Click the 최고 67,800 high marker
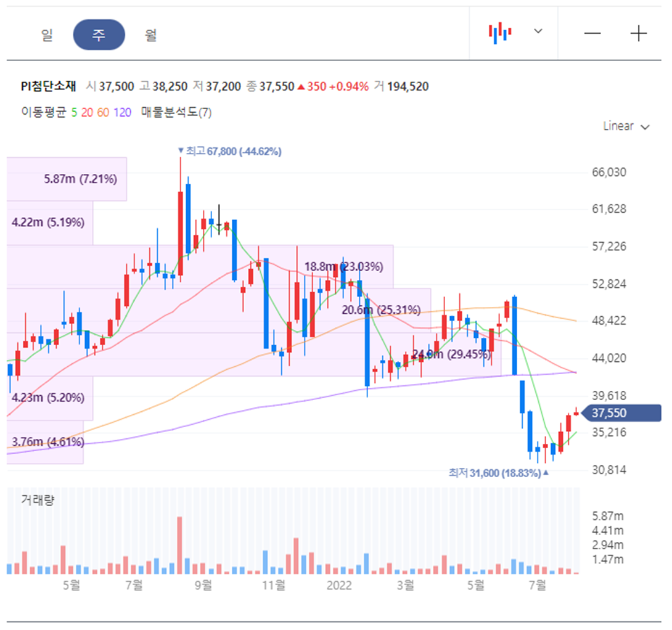The height and width of the screenshot is (630, 672). pyautogui.click(x=230, y=151)
